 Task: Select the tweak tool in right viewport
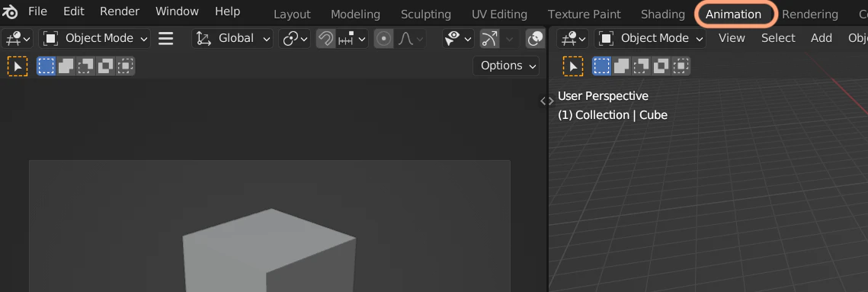coord(573,66)
